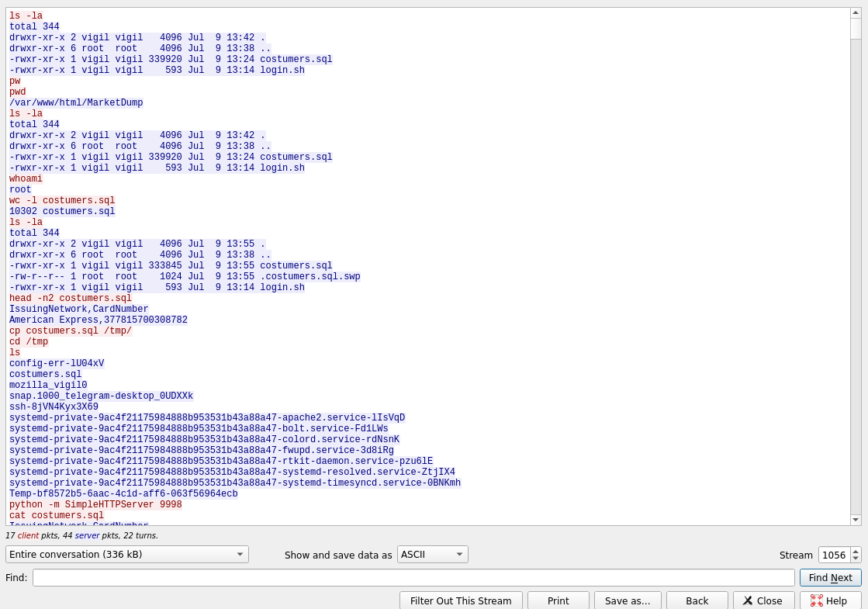Click the Find Next button

click(x=831, y=577)
